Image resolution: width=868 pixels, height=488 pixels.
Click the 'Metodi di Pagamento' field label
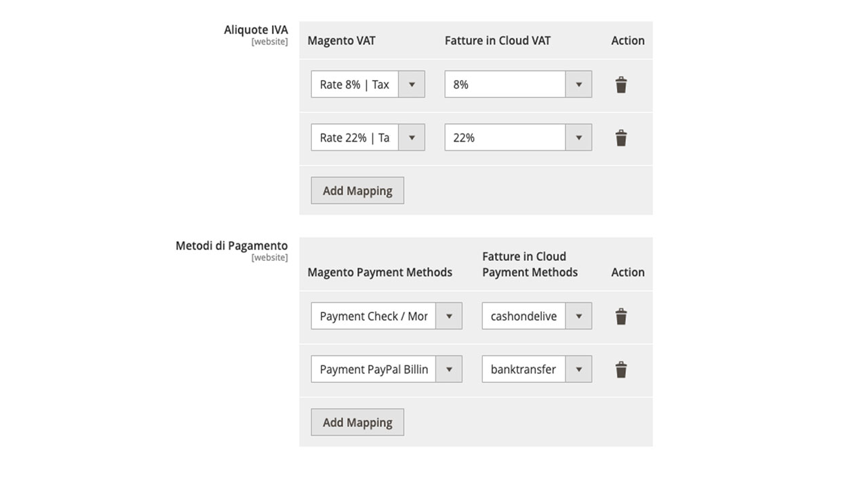231,245
